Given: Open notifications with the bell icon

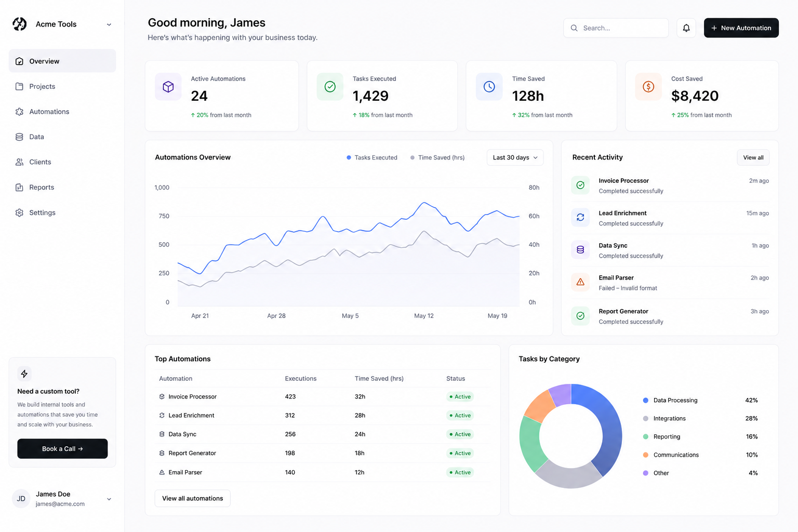Looking at the screenshot, I should (686, 28).
